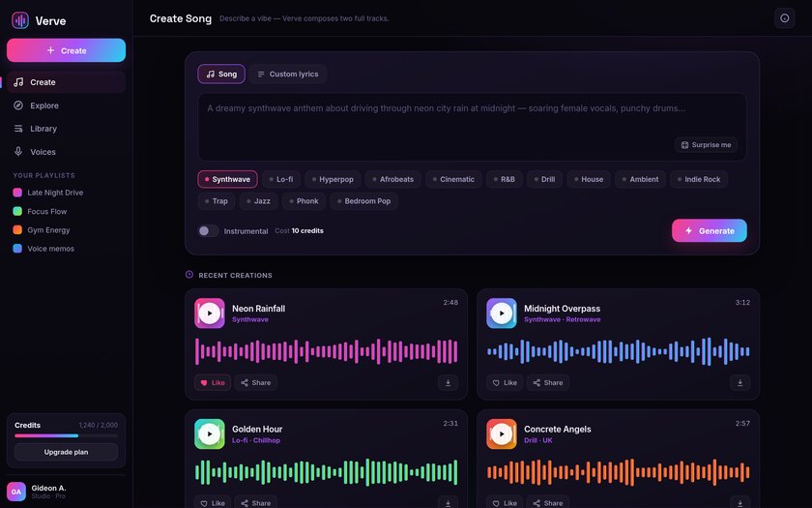The width and height of the screenshot is (812, 508).
Task: Select the Indie Rock genre chip
Action: tap(699, 179)
